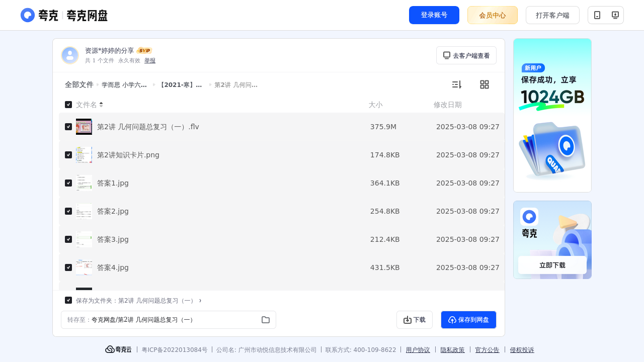Click the 立即下载 button in ad card
Viewport: 644px width, 362px height.
[552, 265]
